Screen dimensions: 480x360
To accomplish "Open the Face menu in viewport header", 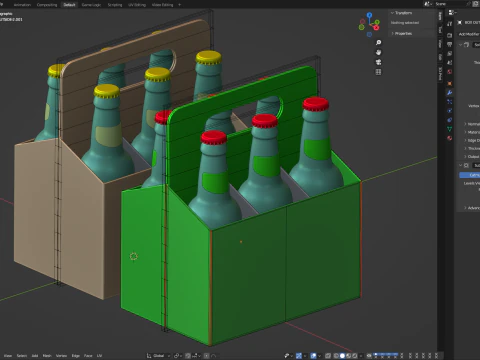I will coord(88,356).
